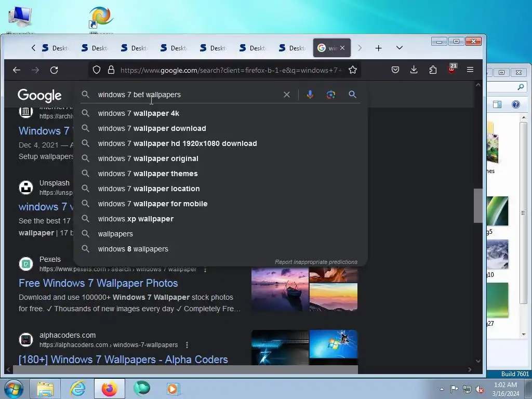Screen dimensions: 532x399
Task: Choose suggestion windows 8 wallpapers
Action: point(220,249)
